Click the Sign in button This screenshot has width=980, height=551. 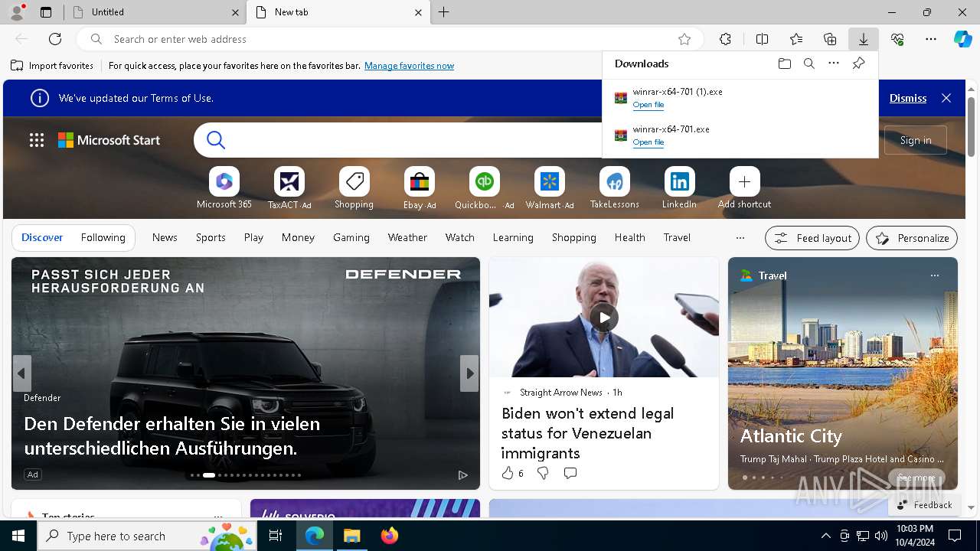coord(916,140)
